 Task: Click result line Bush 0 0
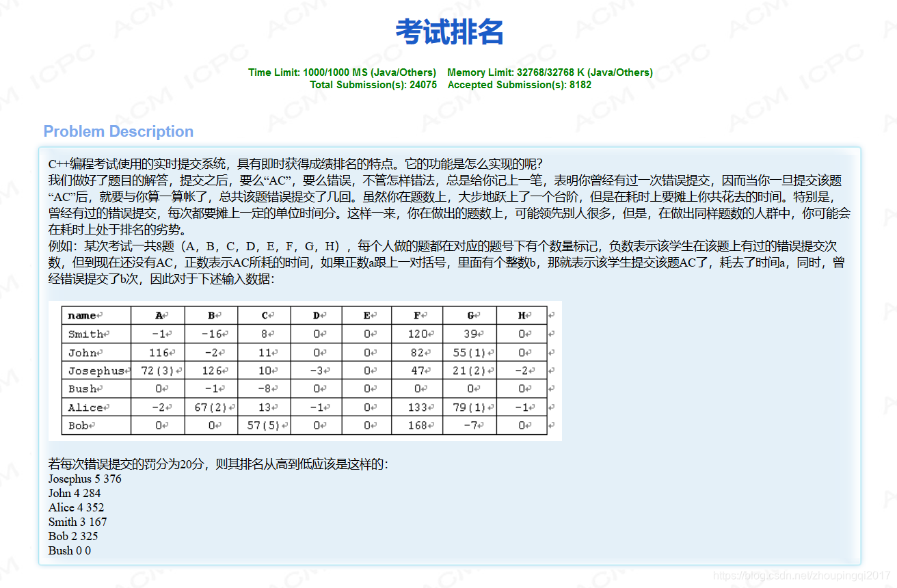(70, 550)
